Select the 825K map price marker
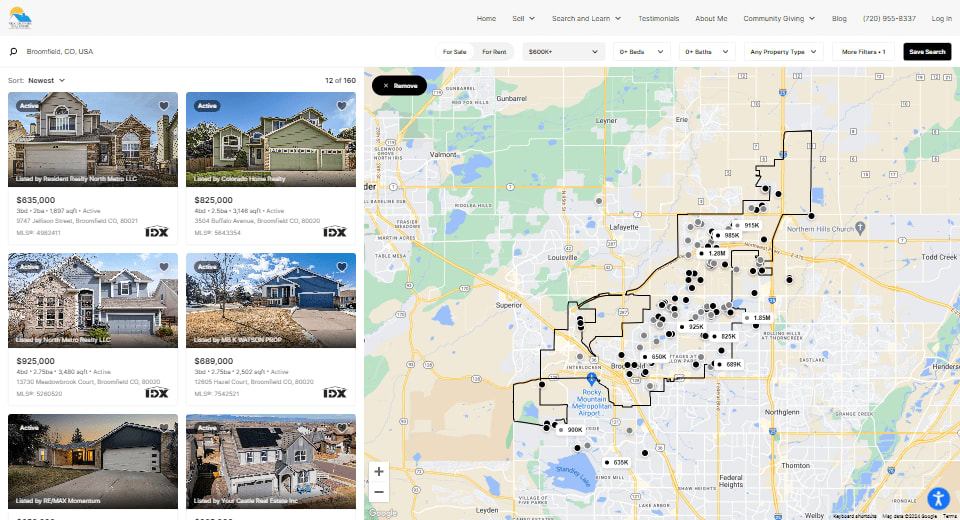The width and height of the screenshot is (960, 520). pos(725,337)
